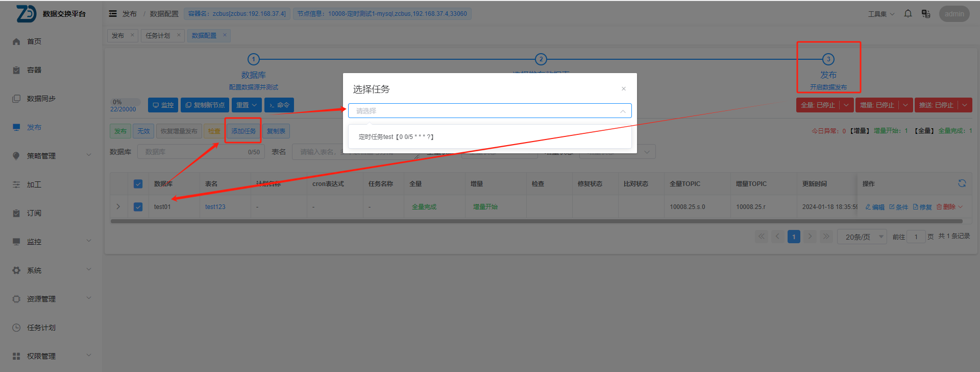Viewport: 980px width, 372px height.
Task: Open the test123 table link
Action: point(215,207)
